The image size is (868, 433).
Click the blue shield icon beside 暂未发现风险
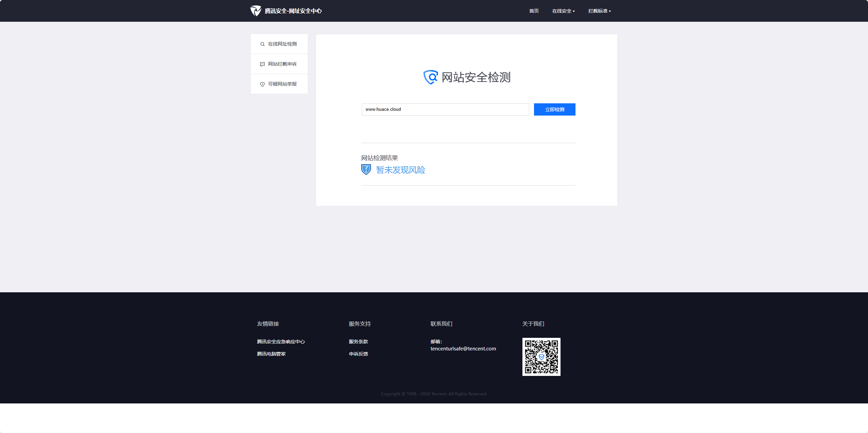click(366, 170)
